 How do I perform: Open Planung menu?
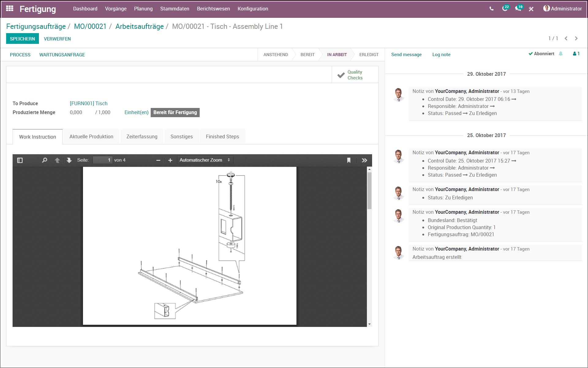click(143, 9)
